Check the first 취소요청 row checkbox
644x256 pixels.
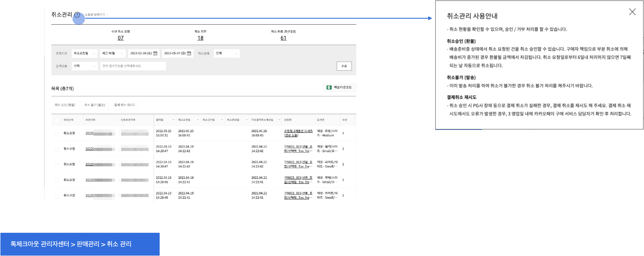click(x=57, y=134)
